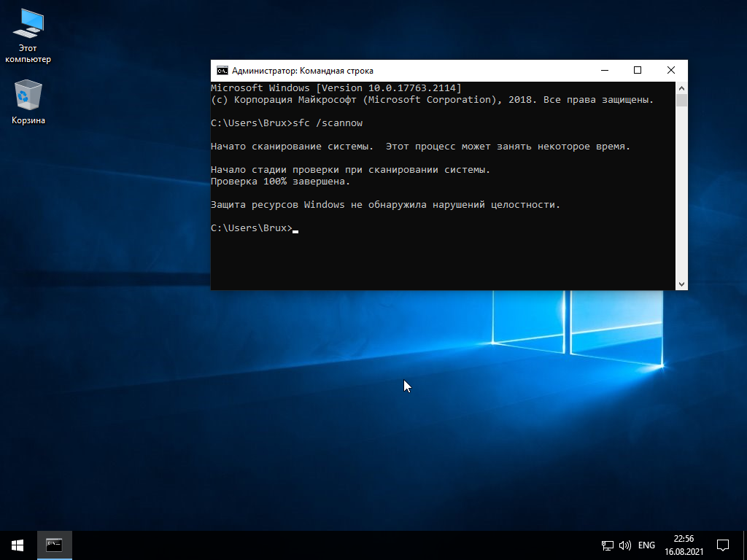This screenshot has height=560, width=747.
Task: Open the taskbar clock and date flyout
Action: pyautogui.click(x=684, y=545)
